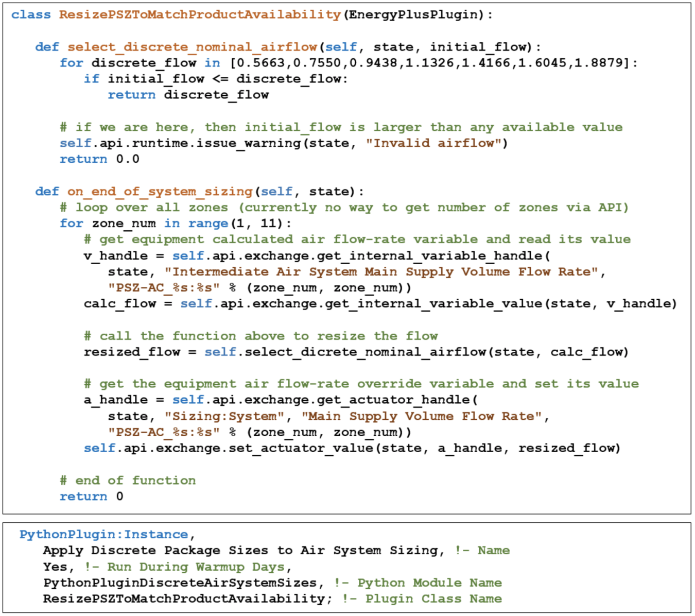Click the select_discrete_nominal_airflow function definition name
This screenshot has height=616, width=695.
point(192,47)
